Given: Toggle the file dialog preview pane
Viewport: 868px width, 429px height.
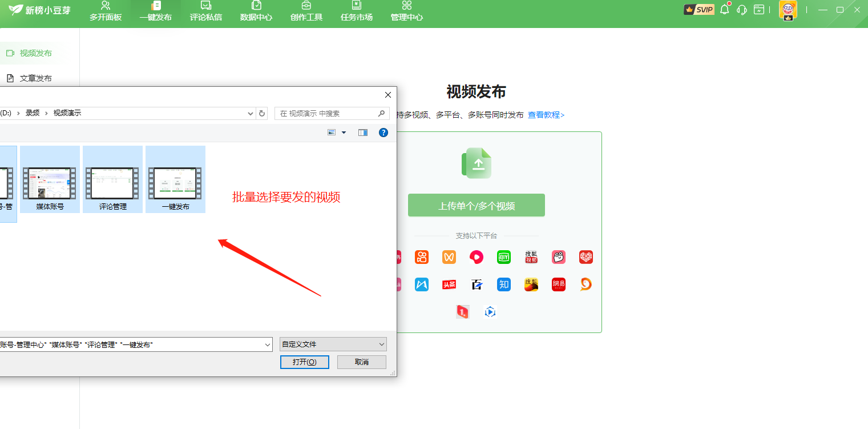Looking at the screenshot, I should [363, 133].
